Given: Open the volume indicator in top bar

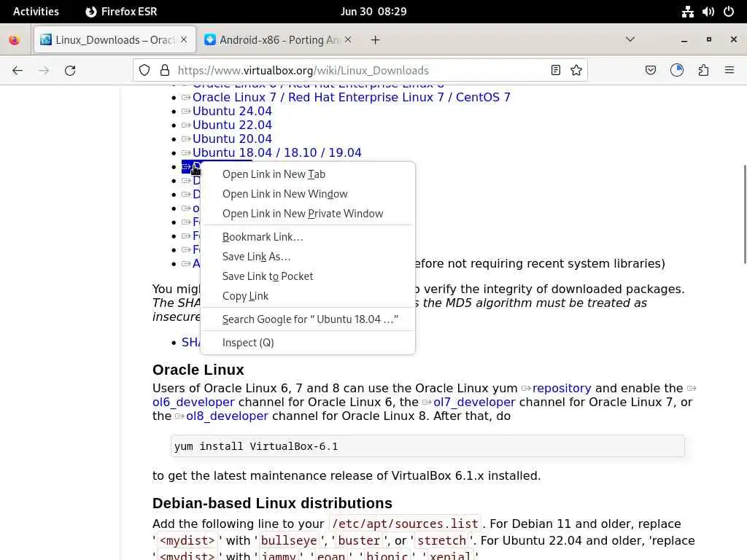Looking at the screenshot, I should tap(708, 12).
